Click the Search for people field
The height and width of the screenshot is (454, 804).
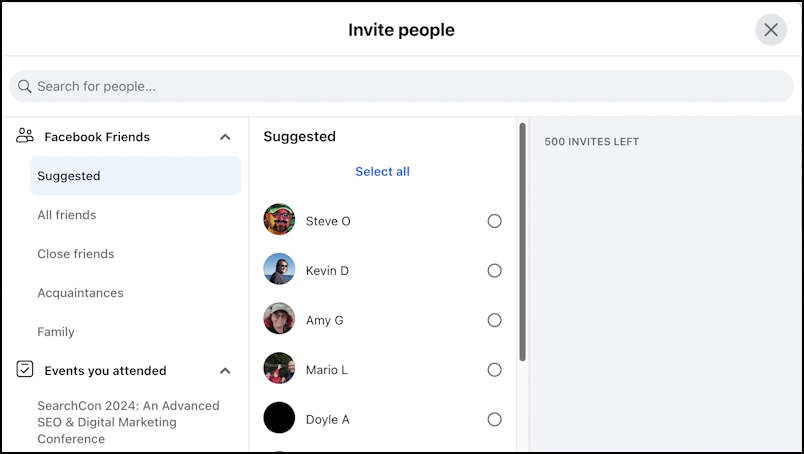point(400,86)
